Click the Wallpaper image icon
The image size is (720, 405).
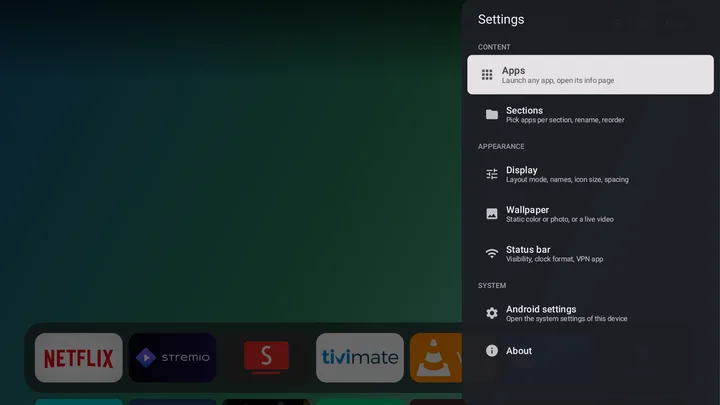click(x=492, y=214)
